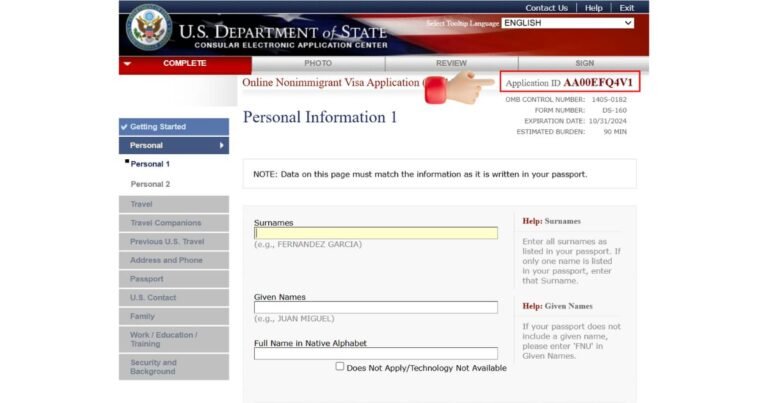
Task: Open the Contact Us link
Action: pos(546,8)
